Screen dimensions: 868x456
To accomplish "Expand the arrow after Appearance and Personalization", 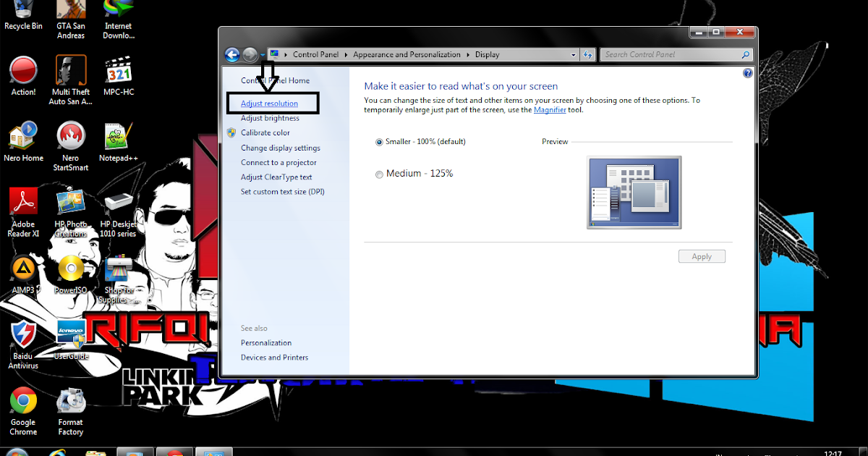I will point(467,54).
